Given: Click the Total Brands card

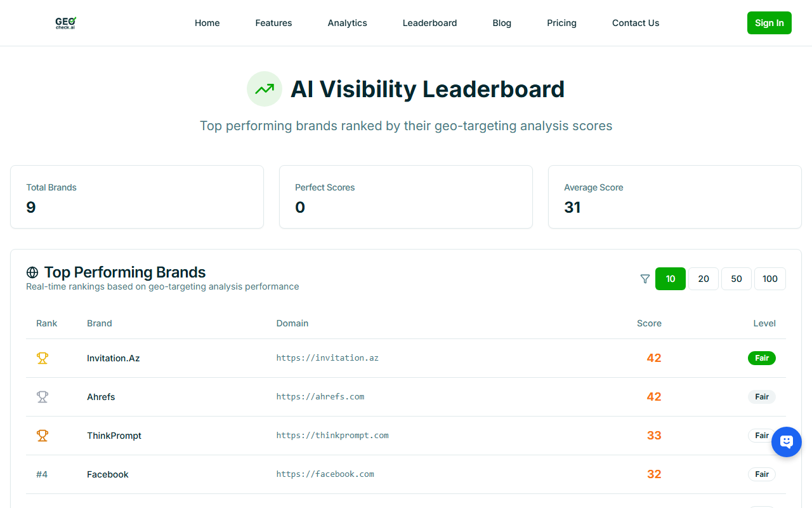Looking at the screenshot, I should pyautogui.click(x=137, y=197).
